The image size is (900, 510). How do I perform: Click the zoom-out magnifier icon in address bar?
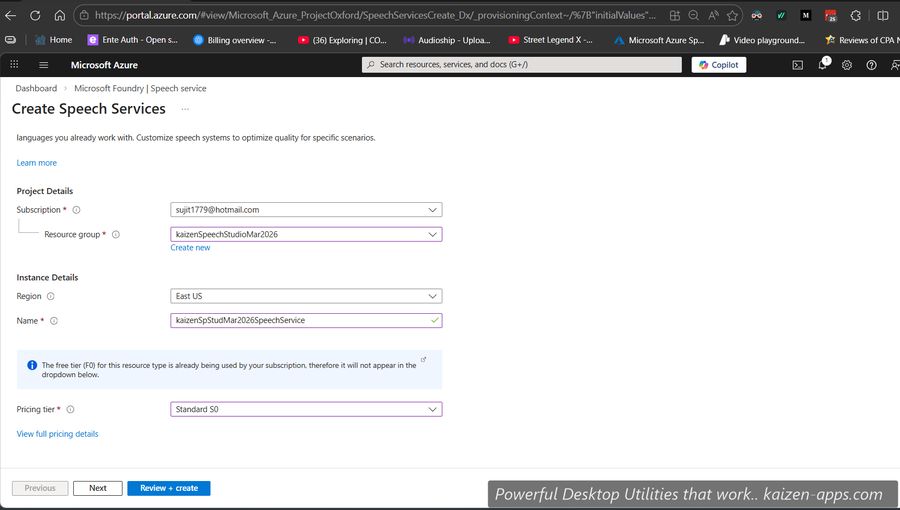(694, 15)
